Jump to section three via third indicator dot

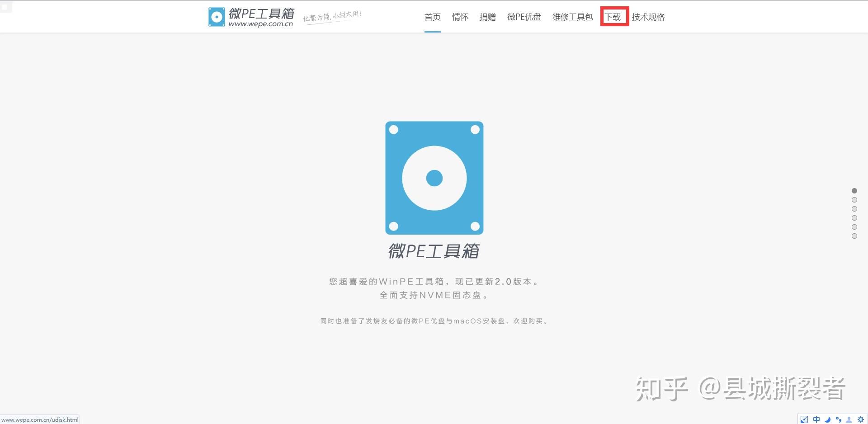854,209
